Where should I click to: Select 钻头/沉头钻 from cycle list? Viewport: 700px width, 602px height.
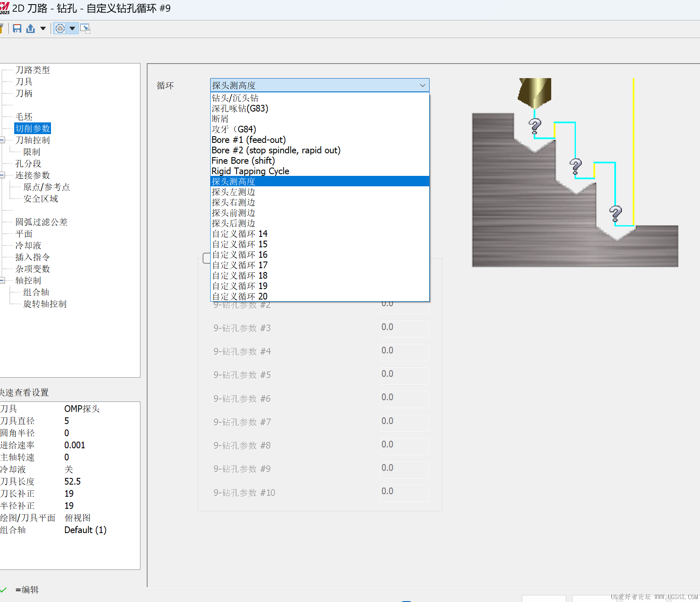(x=320, y=98)
